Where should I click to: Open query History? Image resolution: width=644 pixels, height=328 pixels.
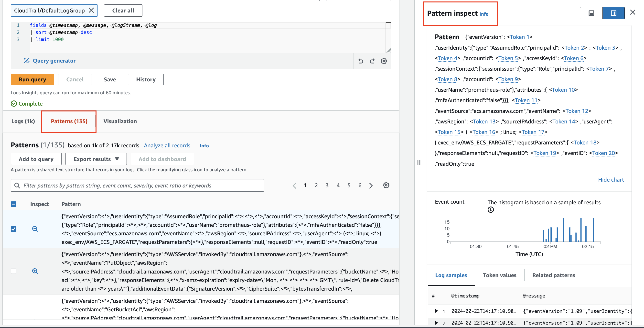[x=146, y=80]
